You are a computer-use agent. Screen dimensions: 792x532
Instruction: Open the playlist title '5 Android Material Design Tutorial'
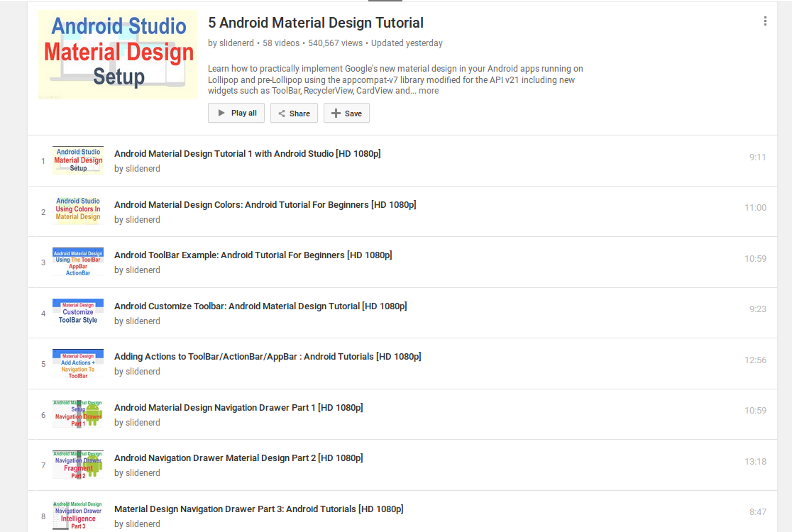316,23
